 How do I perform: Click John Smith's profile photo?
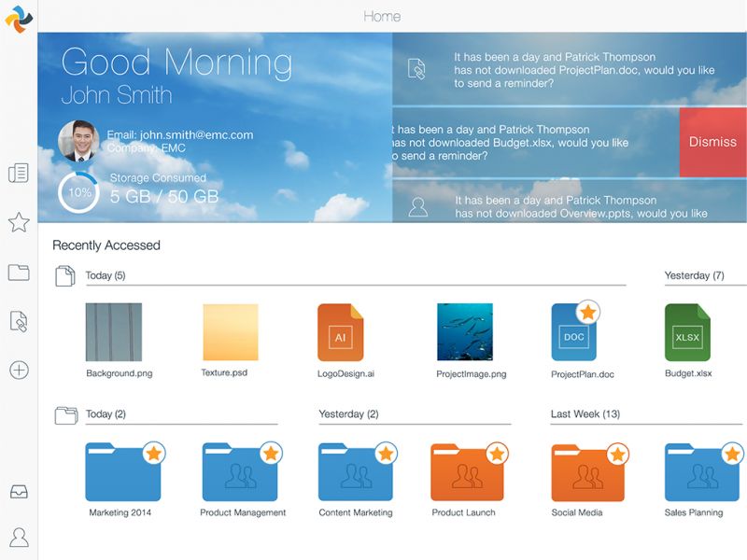(78, 141)
